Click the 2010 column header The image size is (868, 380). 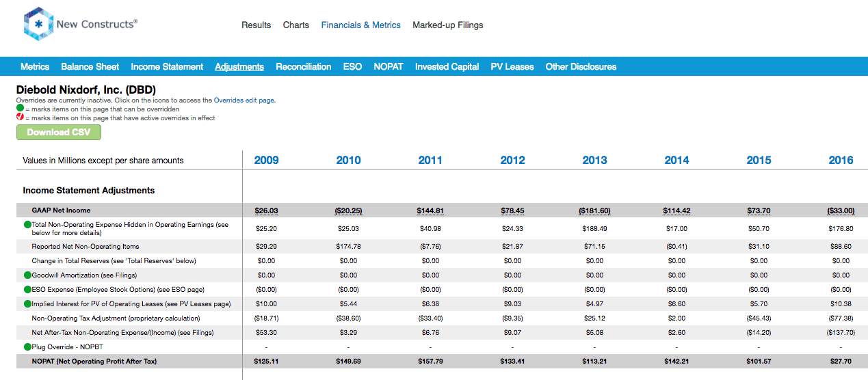click(x=349, y=161)
